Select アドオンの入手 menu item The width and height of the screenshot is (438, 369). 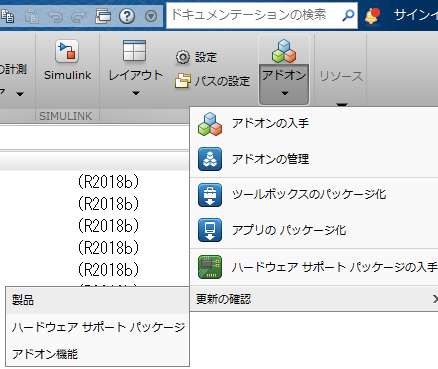pos(314,124)
